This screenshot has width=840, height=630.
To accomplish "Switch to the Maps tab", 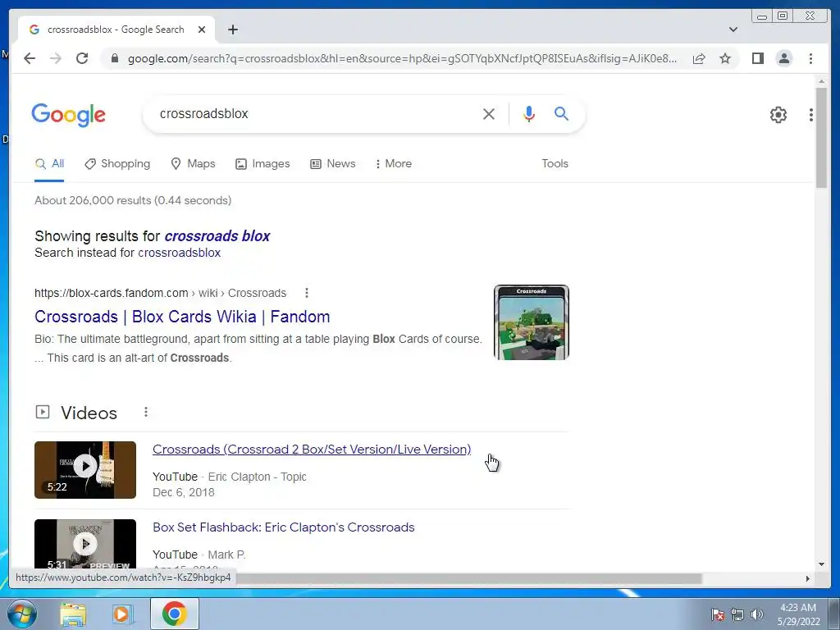I will point(193,163).
